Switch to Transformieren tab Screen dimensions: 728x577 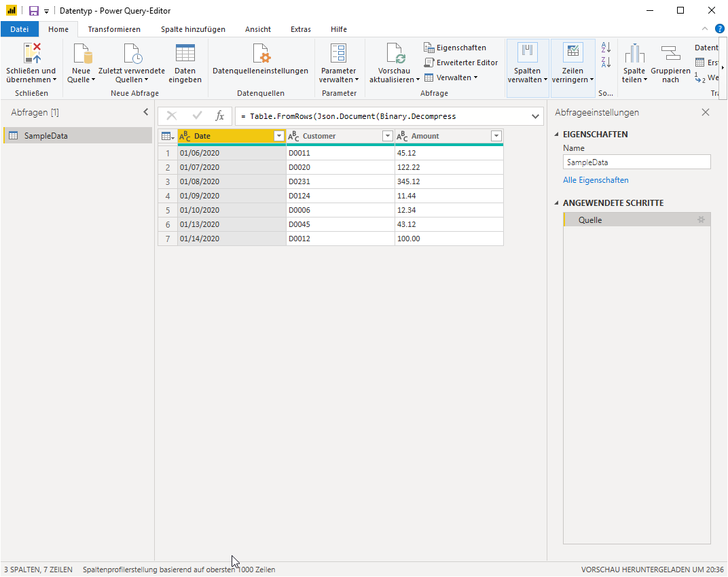coord(114,29)
